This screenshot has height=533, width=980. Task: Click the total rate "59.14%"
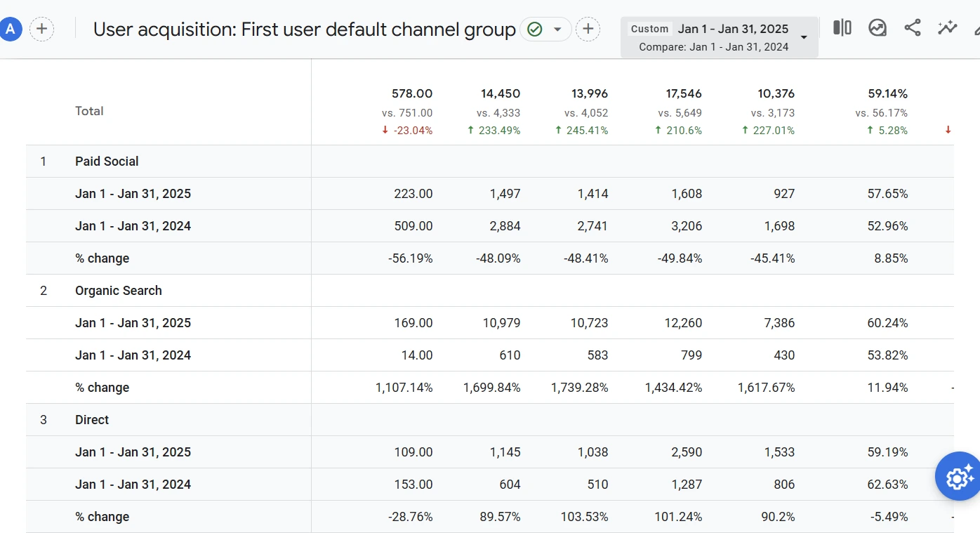click(x=888, y=93)
